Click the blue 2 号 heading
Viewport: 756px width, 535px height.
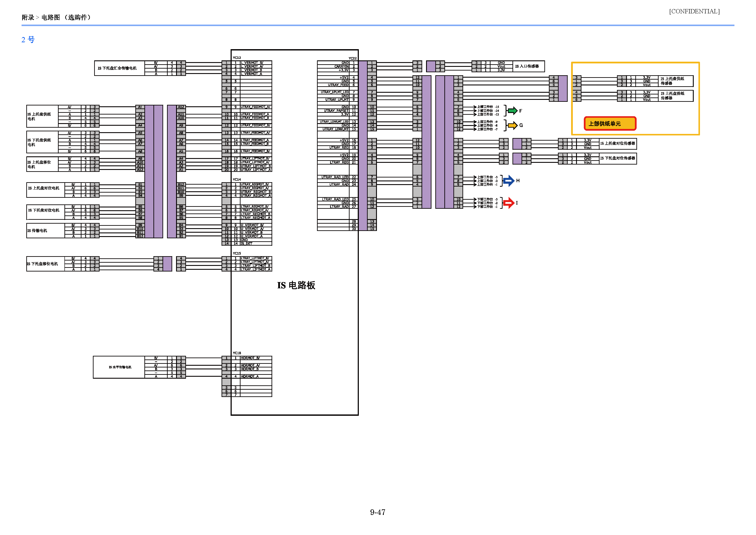28,39
